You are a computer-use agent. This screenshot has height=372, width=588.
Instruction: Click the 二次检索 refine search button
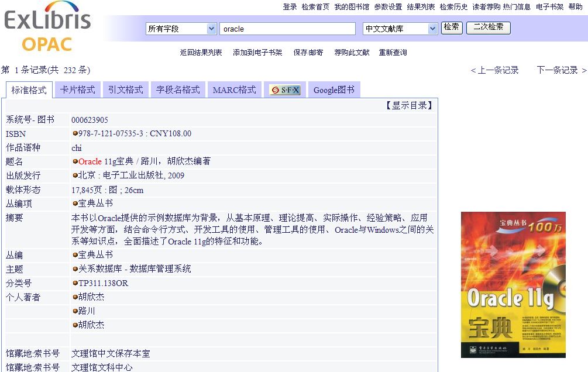489,27
